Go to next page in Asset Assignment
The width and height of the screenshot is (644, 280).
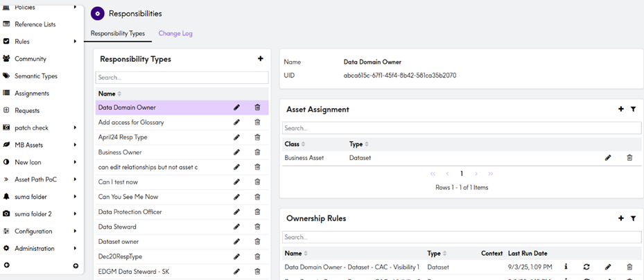point(476,174)
